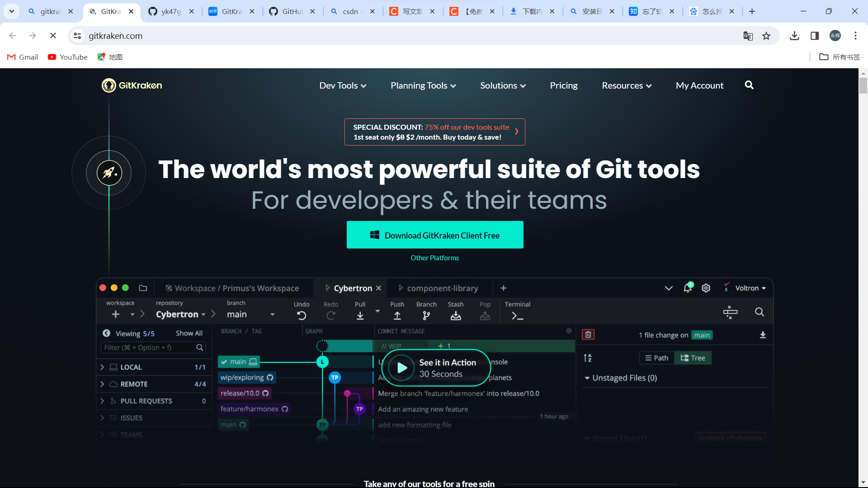Click the GitKraken search magnifier in the navbar

point(749,85)
